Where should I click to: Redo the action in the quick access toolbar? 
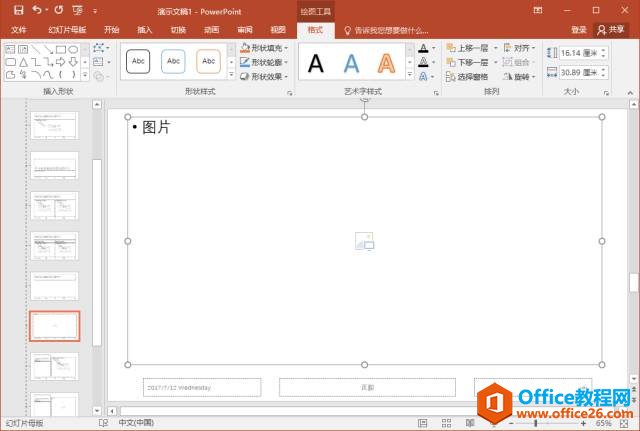[59, 10]
